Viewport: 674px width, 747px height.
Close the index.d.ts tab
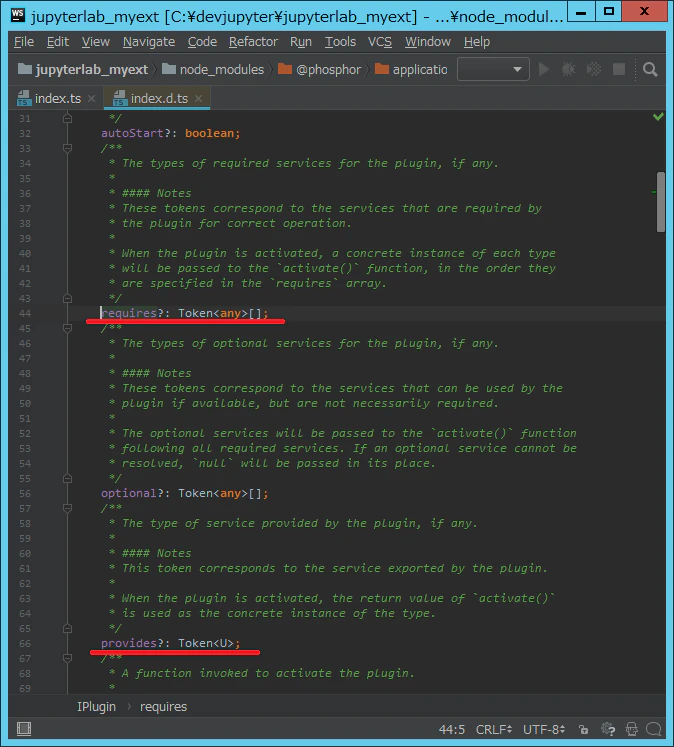tap(199, 99)
